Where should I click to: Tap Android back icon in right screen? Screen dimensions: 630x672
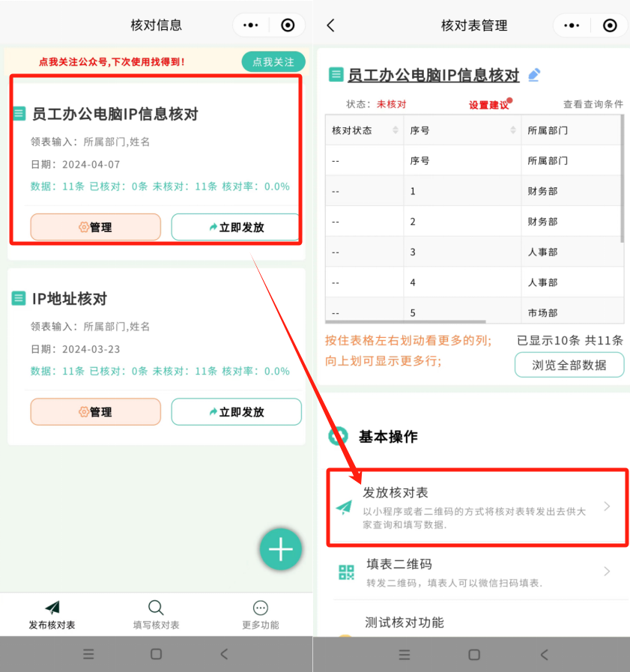pyautogui.click(x=545, y=655)
